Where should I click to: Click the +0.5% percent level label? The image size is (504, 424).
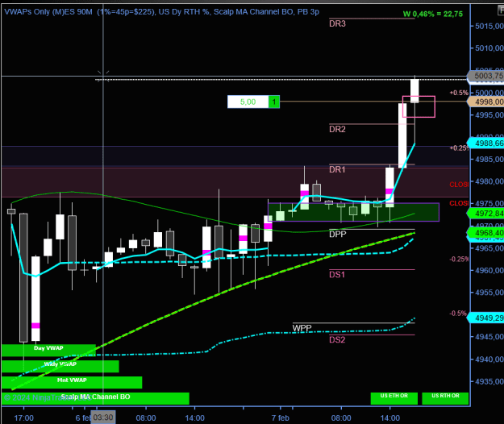(x=459, y=93)
